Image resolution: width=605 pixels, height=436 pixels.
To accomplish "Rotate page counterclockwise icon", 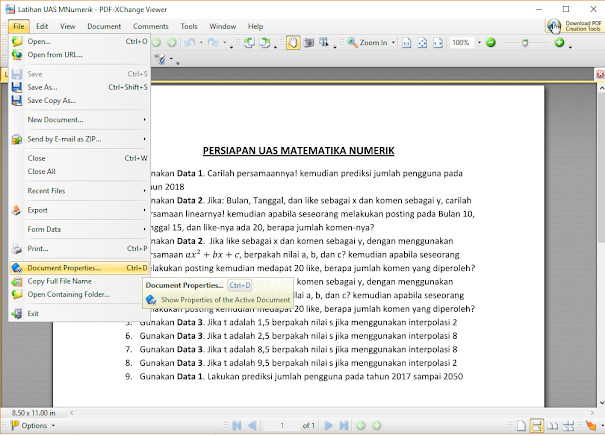I will click(249, 42).
